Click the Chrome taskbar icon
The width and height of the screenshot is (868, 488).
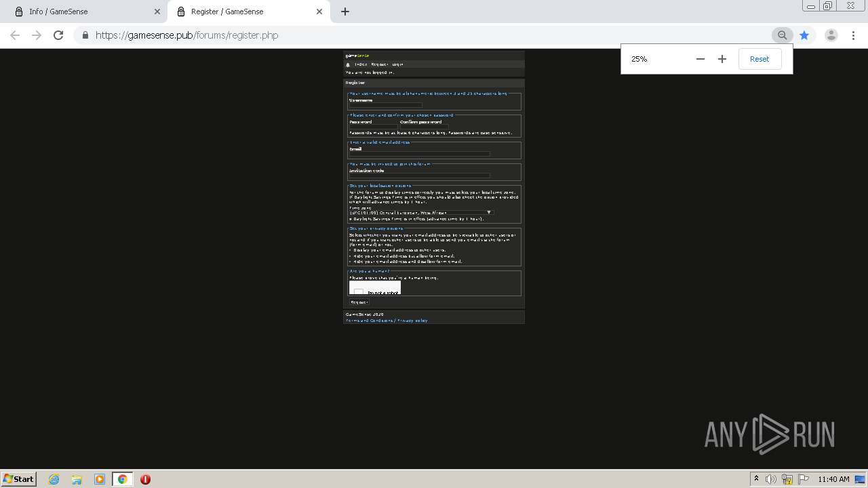pyautogui.click(x=122, y=479)
